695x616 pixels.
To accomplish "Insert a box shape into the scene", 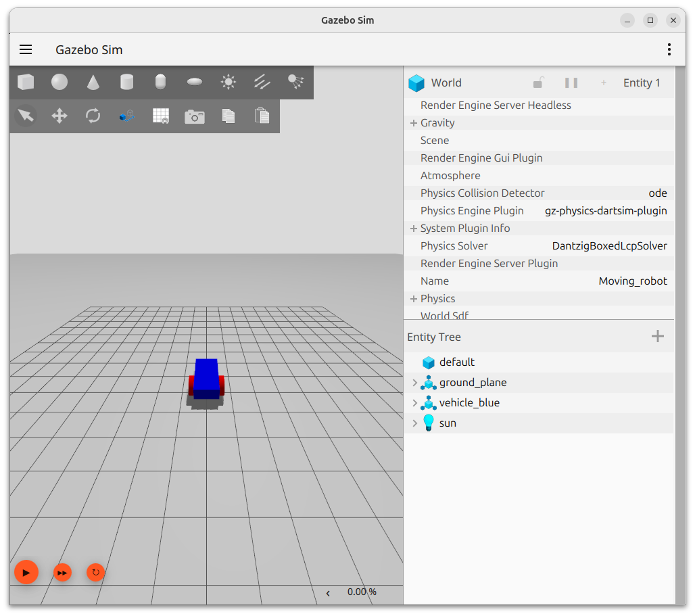I will tap(26, 82).
